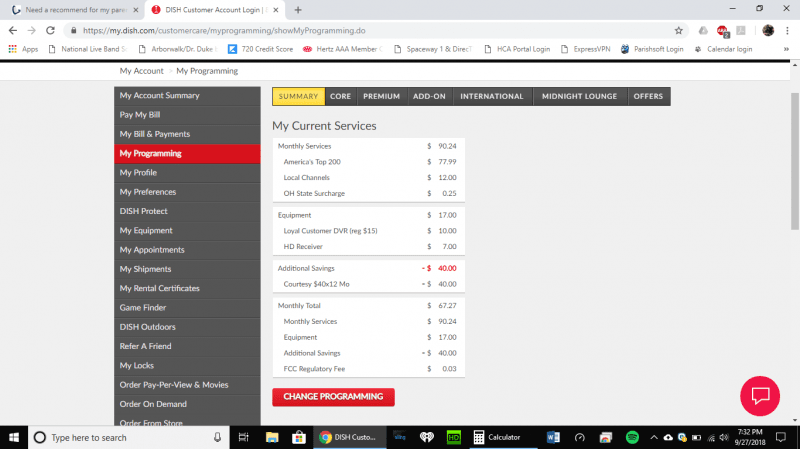This screenshot has height=449, width=800.
Task: Open the ExpressVPN bookmark
Action: 585,49
